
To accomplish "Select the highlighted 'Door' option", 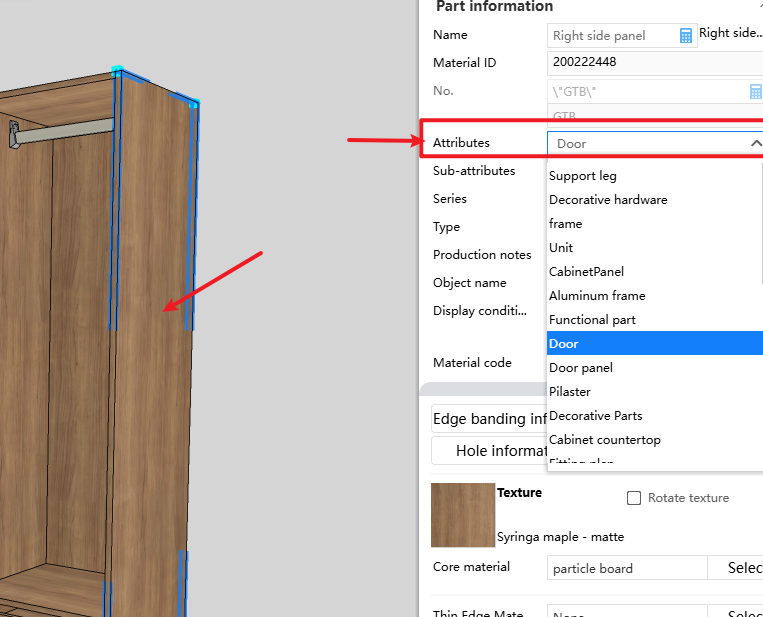I will point(564,344).
